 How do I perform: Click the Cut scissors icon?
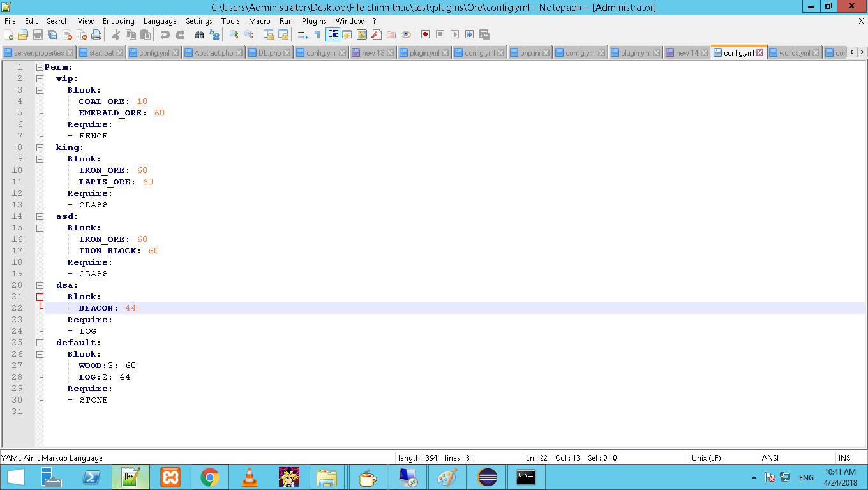pos(116,34)
